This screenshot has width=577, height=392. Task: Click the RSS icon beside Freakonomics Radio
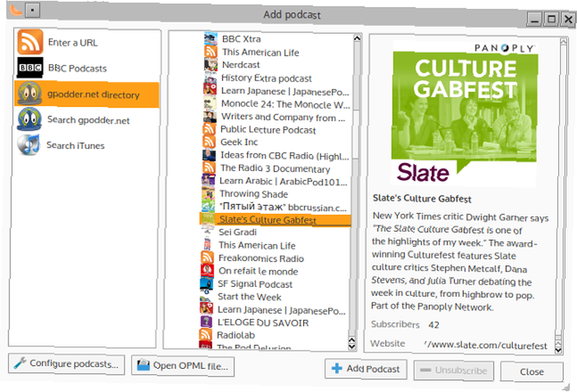click(207, 258)
